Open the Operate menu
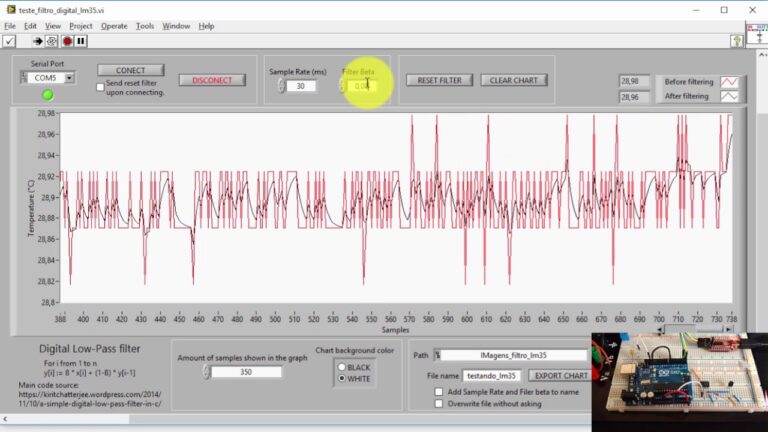 tap(114, 26)
